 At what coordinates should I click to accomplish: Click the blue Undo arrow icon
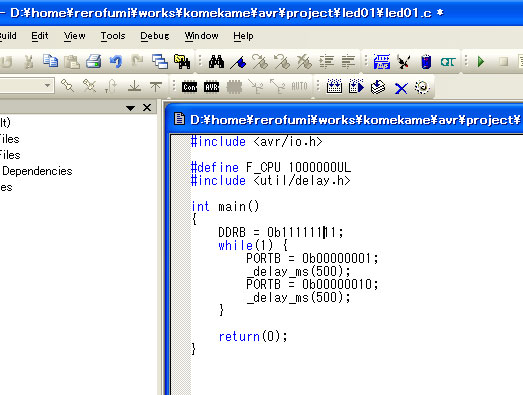click(115, 62)
